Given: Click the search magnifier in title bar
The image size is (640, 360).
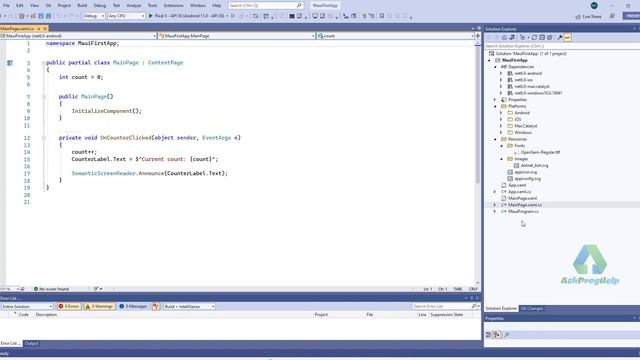Looking at the screenshot, I should (x=299, y=5).
